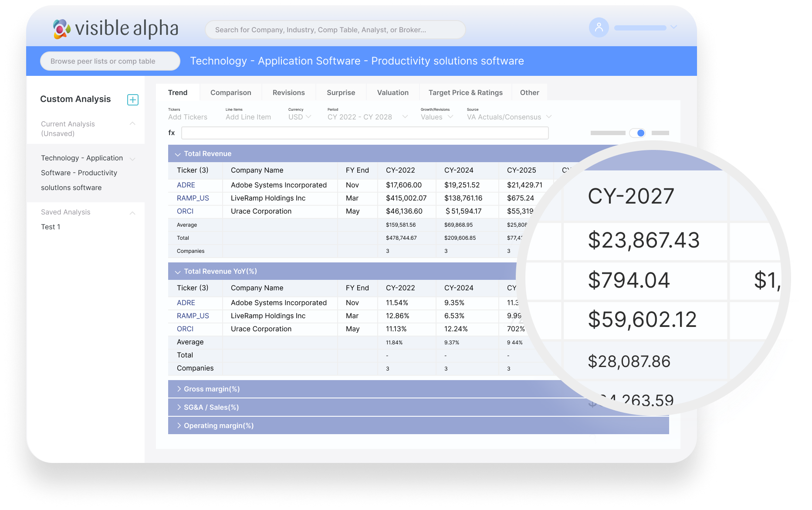Image resolution: width=812 pixels, height=510 pixels.
Task: Click Browse peer lists or comp table field
Action: 110,61
